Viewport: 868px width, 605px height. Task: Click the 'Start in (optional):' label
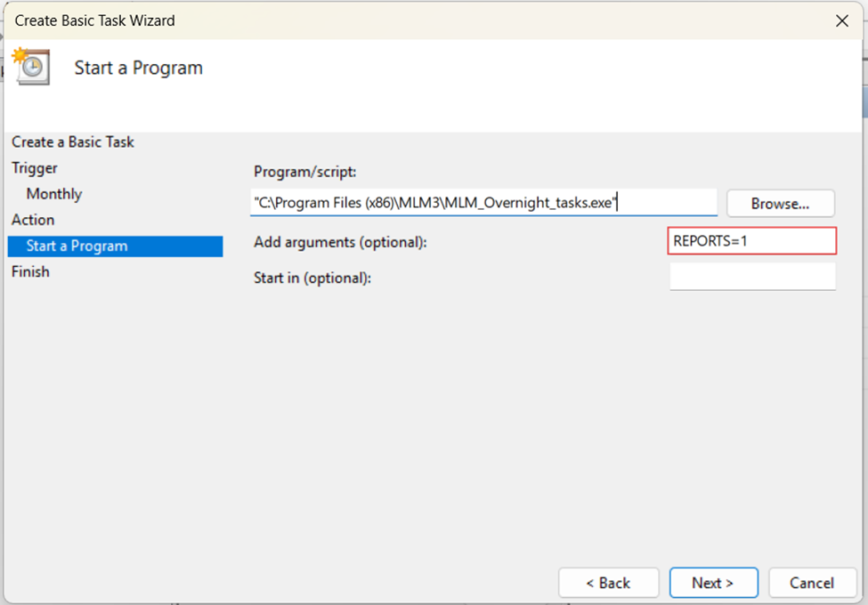click(x=312, y=278)
